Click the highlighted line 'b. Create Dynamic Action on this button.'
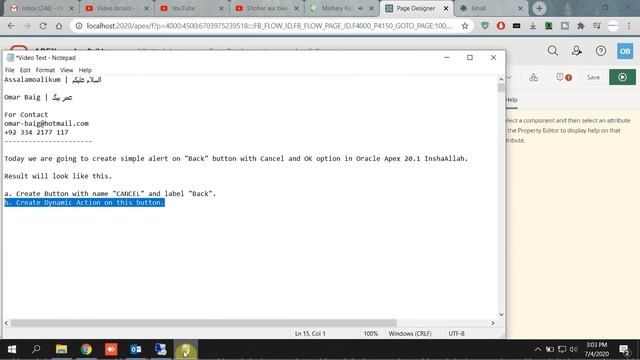640x360 pixels. point(84,202)
